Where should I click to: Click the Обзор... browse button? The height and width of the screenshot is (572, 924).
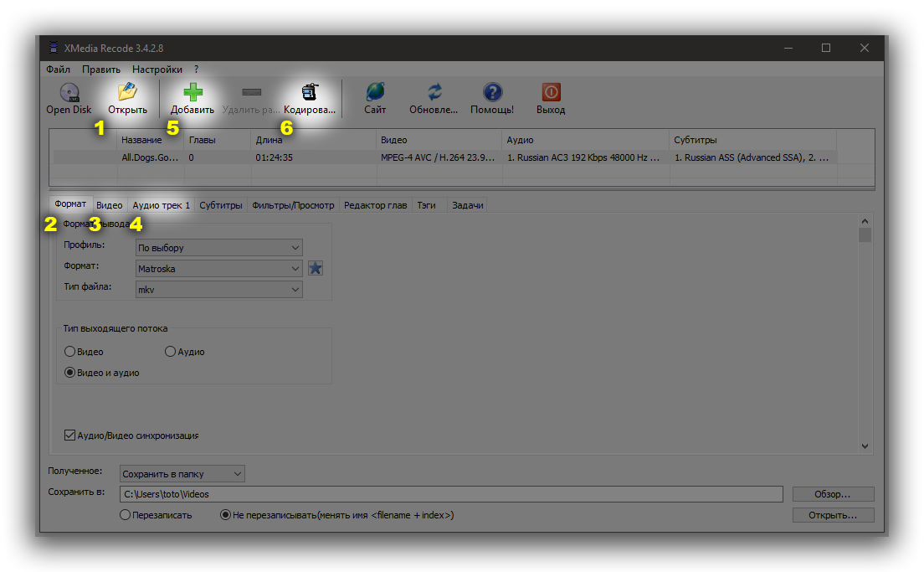pyautogui.click(x=832, y=494)
